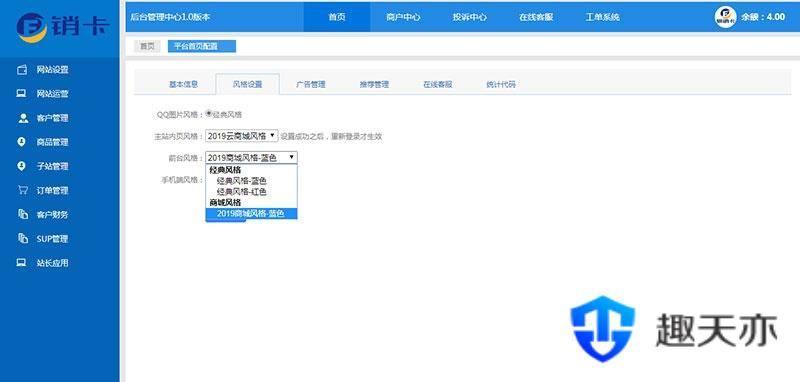Click the 子站管理 circular icon

21,166
